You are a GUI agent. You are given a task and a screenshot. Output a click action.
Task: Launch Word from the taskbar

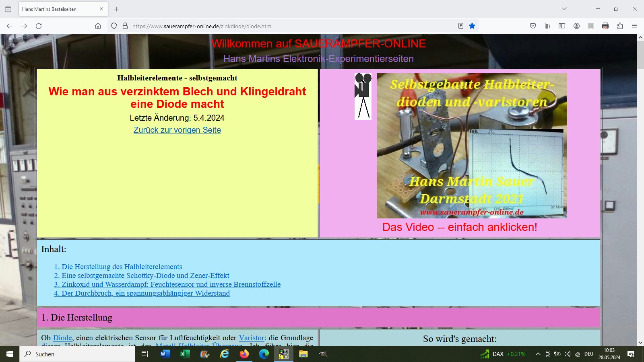(165, 354)
